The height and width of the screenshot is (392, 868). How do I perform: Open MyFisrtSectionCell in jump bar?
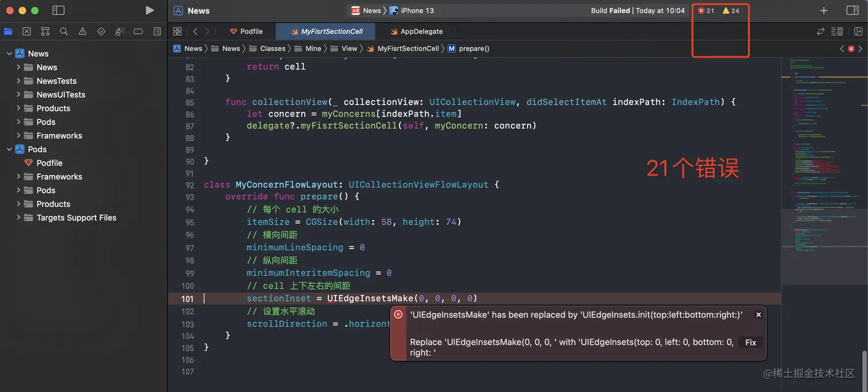[x=402, y=49]
